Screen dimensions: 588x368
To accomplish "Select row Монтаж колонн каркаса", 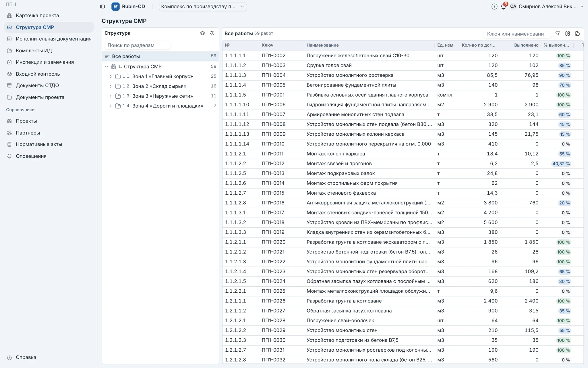I will (x=403, y=154).
